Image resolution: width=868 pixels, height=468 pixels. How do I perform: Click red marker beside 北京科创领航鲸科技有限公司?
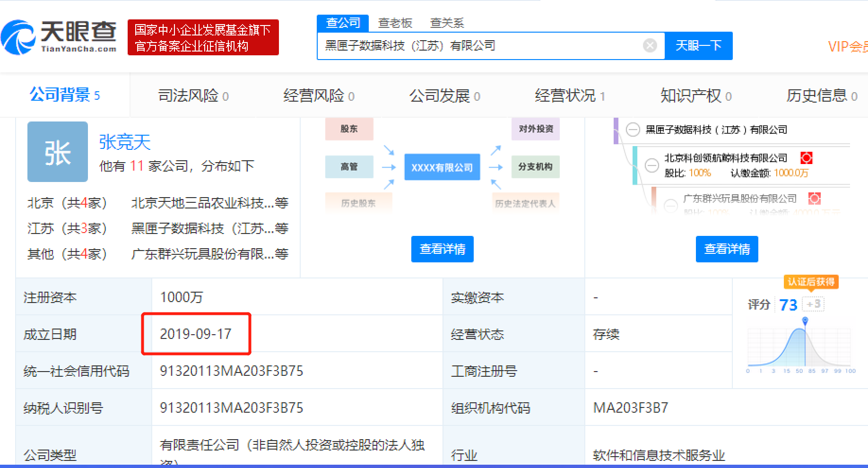coord(806,157)
